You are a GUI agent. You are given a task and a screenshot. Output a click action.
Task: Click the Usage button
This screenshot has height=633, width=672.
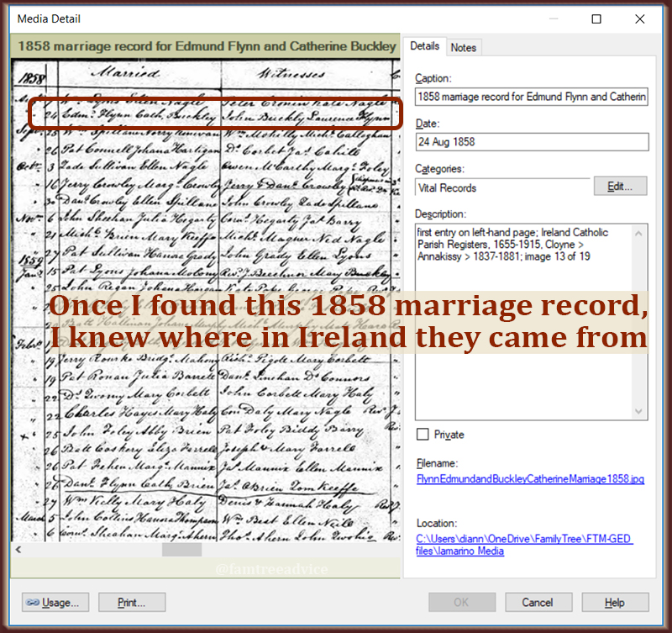coord(55,602)
